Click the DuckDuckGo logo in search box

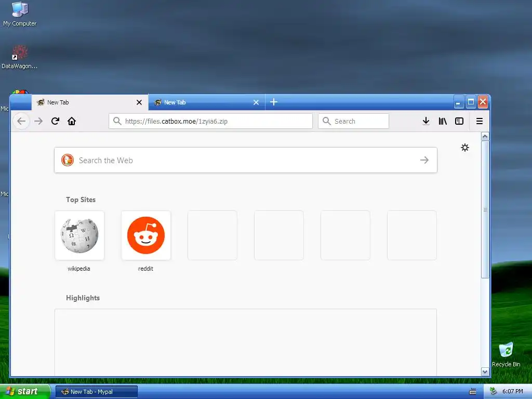point(68,160)
